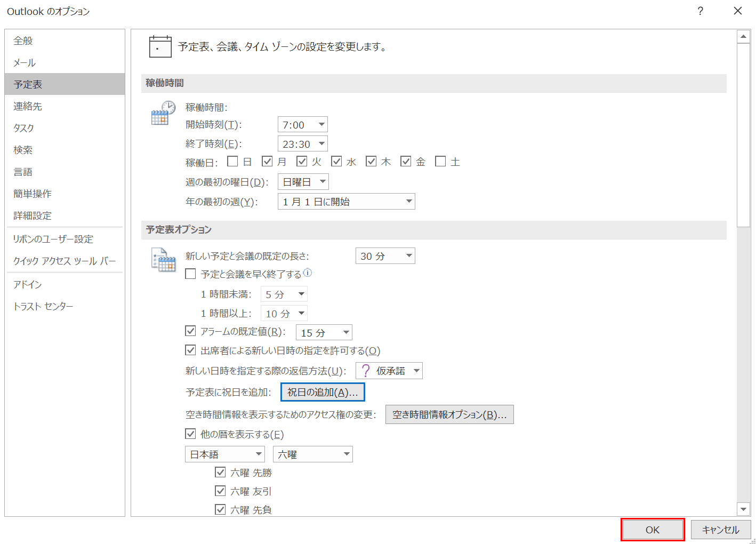Click the calendar header icon
The width and height of the screenshot is (756, 544).
pyautogui.click(x=160, y=47)
